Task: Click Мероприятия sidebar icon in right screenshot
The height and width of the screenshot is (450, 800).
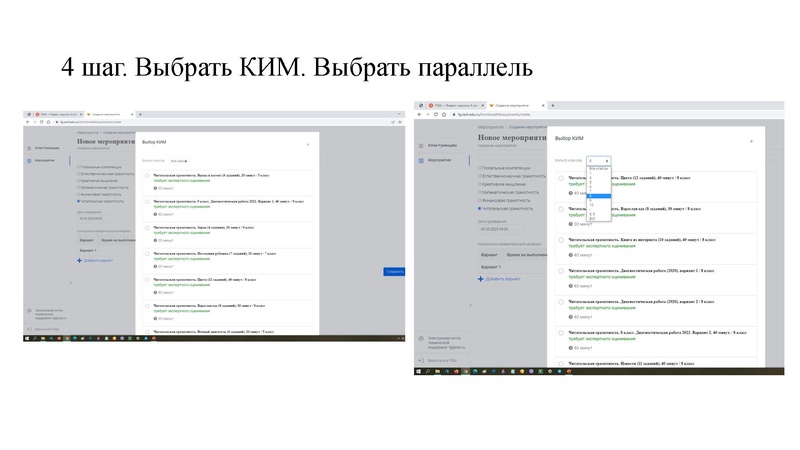Action: coord(422,160)
